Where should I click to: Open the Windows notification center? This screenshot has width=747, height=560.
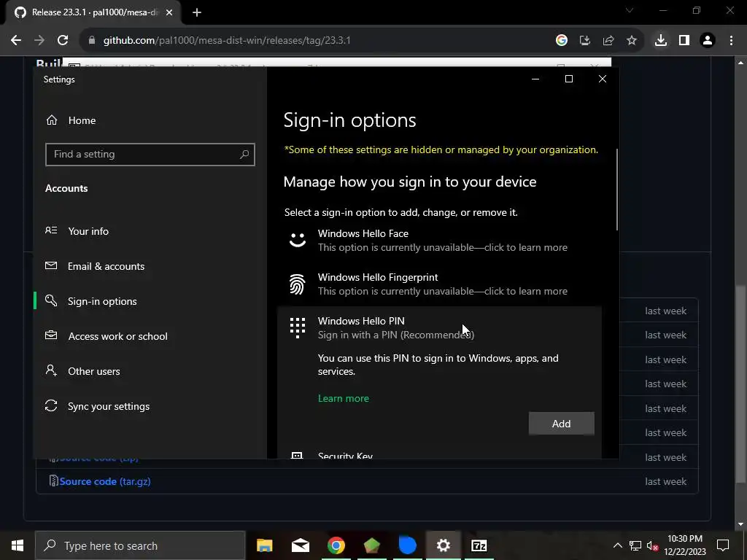coord(723,545)
